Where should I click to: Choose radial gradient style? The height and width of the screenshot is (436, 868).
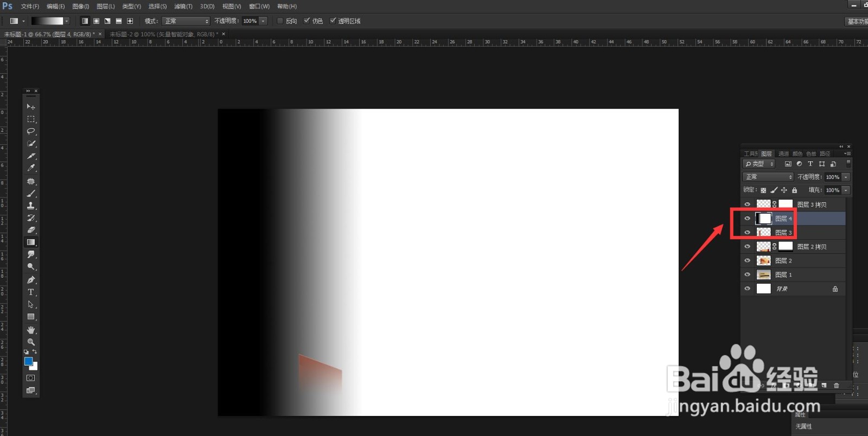tap(96, 21)
